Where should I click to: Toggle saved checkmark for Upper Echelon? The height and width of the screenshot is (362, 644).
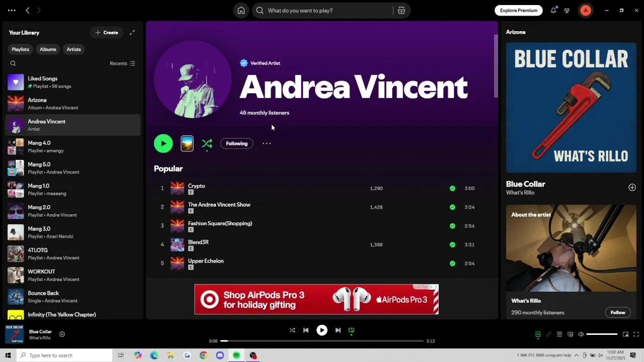(452, 263)
